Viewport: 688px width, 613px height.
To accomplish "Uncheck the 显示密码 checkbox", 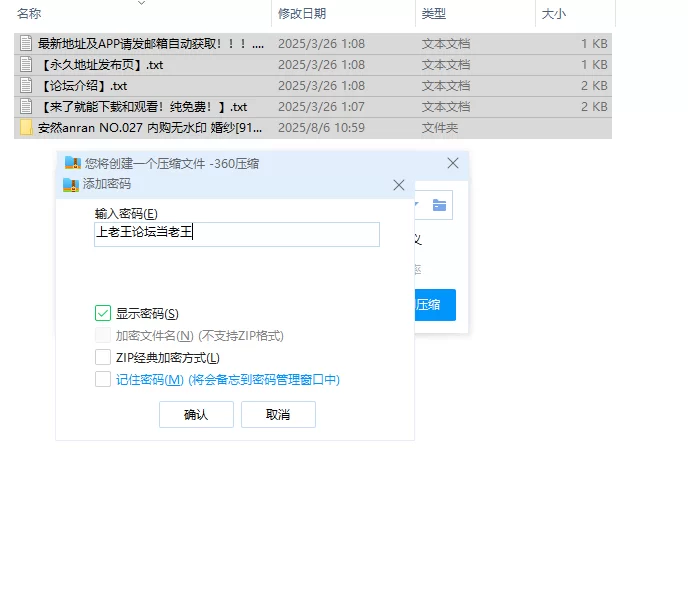I will tap(103, 313).
